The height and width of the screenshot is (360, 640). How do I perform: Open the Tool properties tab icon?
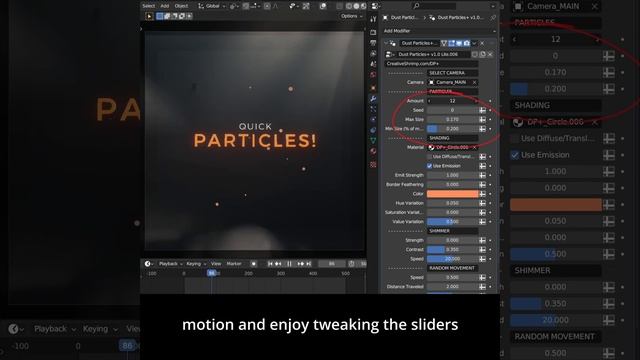(x=373, y=19)
